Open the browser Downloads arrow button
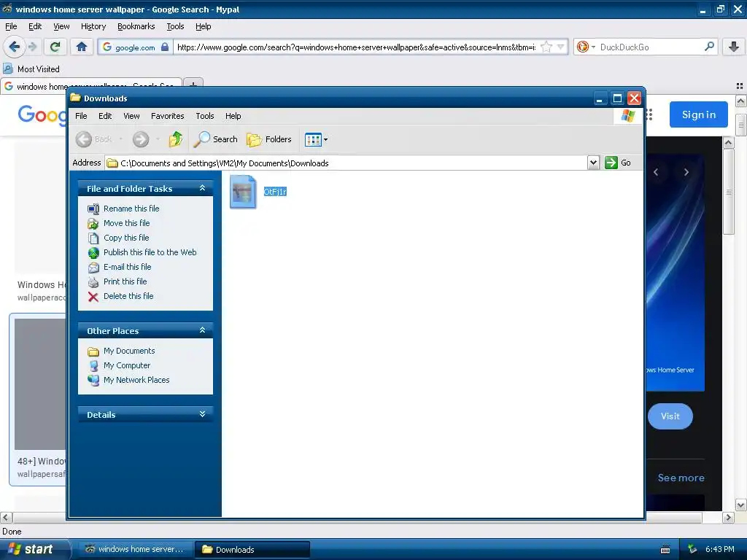Screen dimensions: 747x560 pyautogui.click(x=734, y=47)
